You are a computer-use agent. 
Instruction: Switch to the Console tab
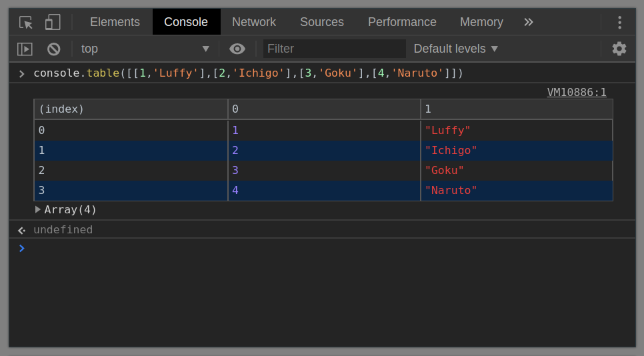186,22
